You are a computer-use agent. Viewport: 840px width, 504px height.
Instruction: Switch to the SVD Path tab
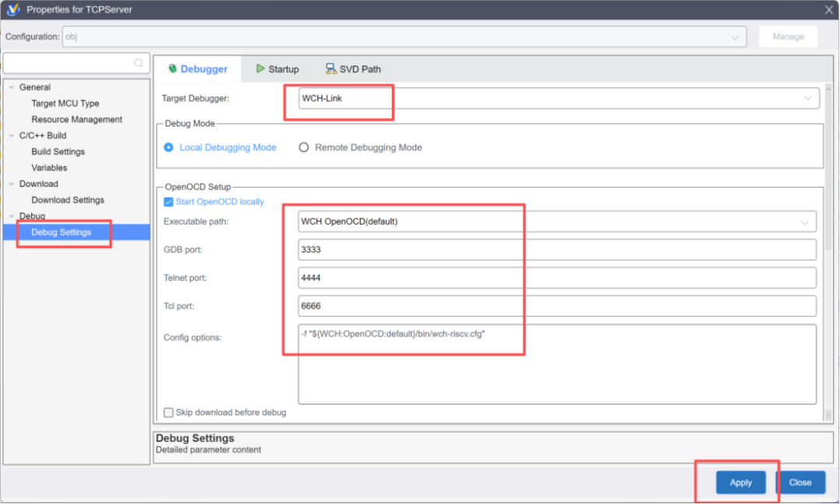pos(353,69)
